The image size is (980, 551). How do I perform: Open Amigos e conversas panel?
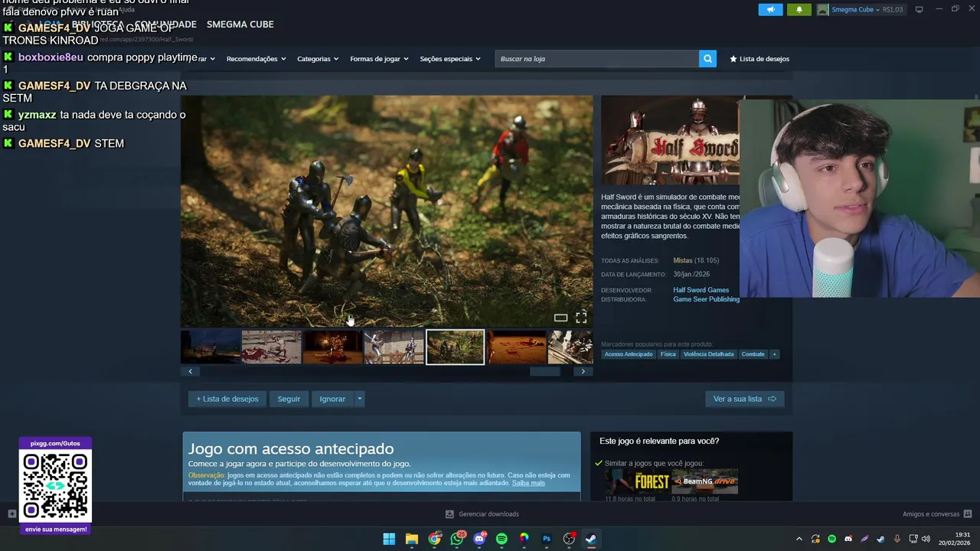pyautogui.click(x=937, y=514)
